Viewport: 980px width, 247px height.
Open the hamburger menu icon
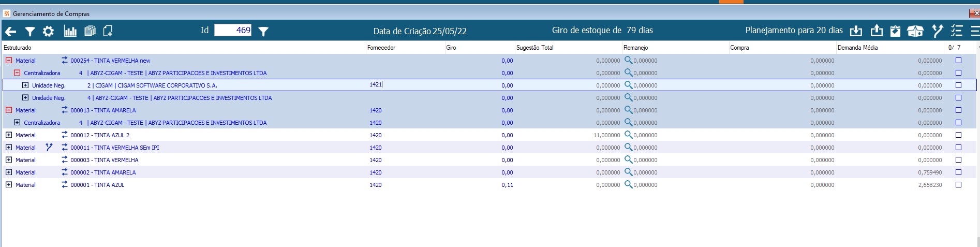coord(975,31)
